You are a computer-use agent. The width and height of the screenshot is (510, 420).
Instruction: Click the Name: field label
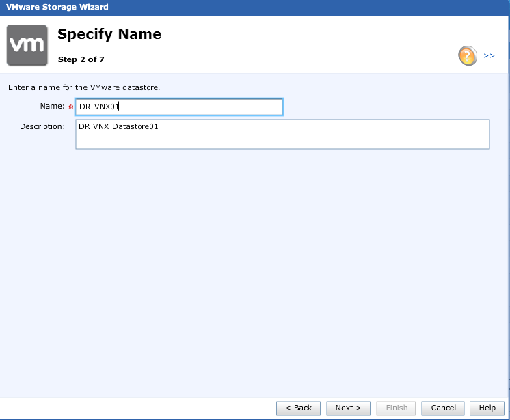pos(52,106)
